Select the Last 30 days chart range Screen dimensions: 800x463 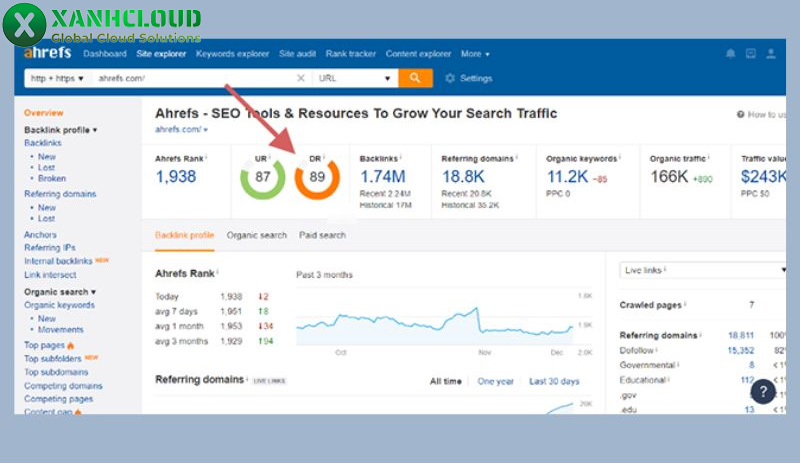point(554,381)
